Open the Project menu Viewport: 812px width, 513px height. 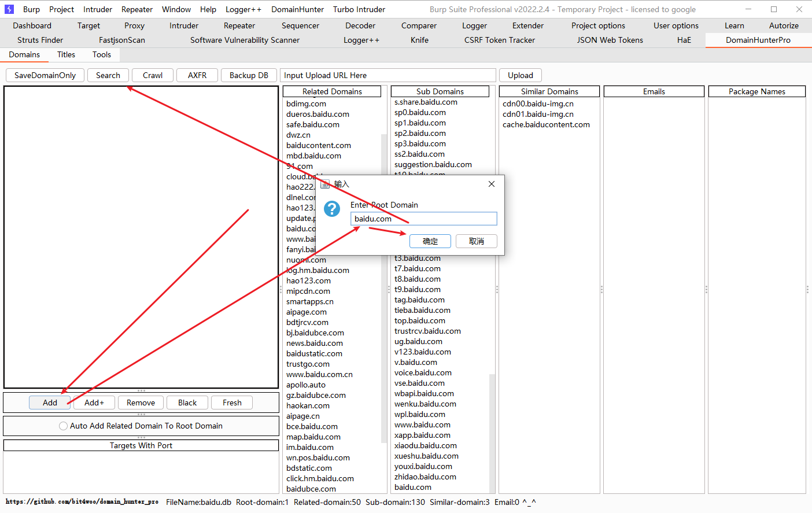[x=61, y=9]
